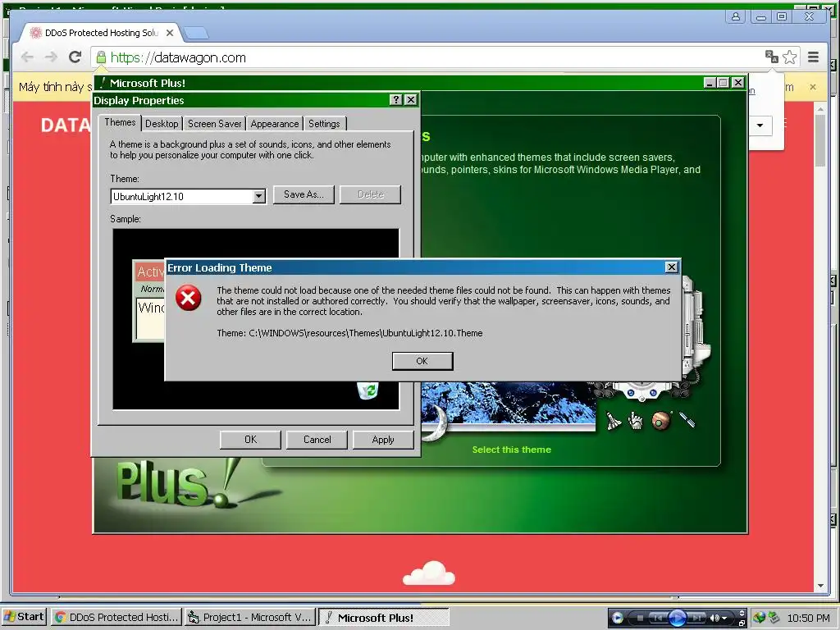Screen dimensions: 840x630
Task: Click the red error icon in the error dialog
Action: 189,298
